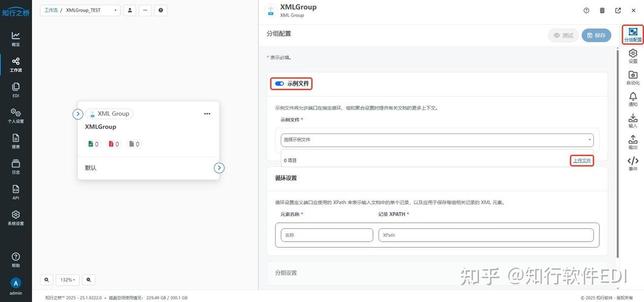Click the 循环设置 section header

tap(286, 178)
